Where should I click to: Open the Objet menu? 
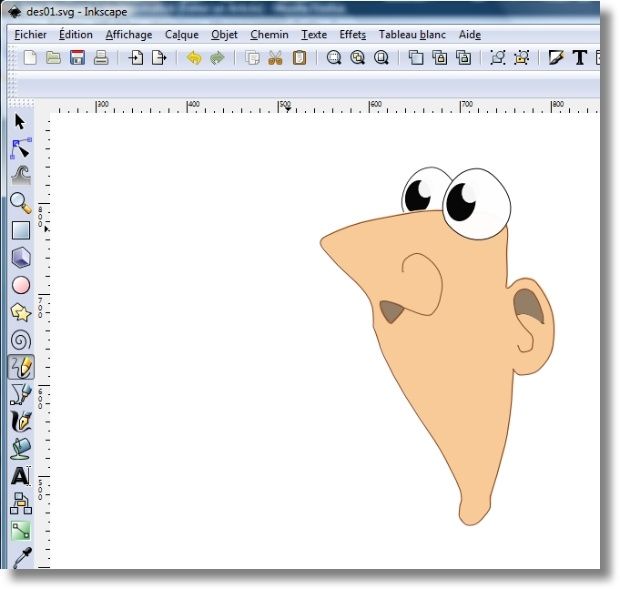click(x=224, y=35)
